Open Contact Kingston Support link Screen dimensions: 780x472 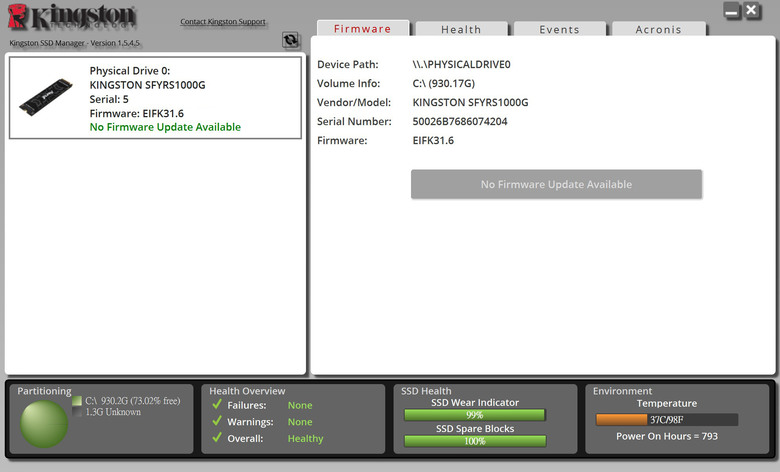pyautogui.click(x=223, y=21)
